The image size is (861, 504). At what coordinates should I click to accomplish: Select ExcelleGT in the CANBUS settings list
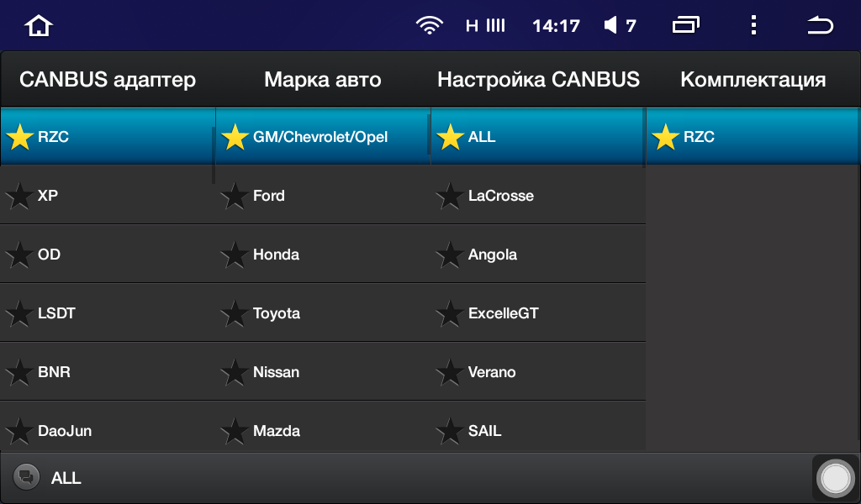(503, 313)
